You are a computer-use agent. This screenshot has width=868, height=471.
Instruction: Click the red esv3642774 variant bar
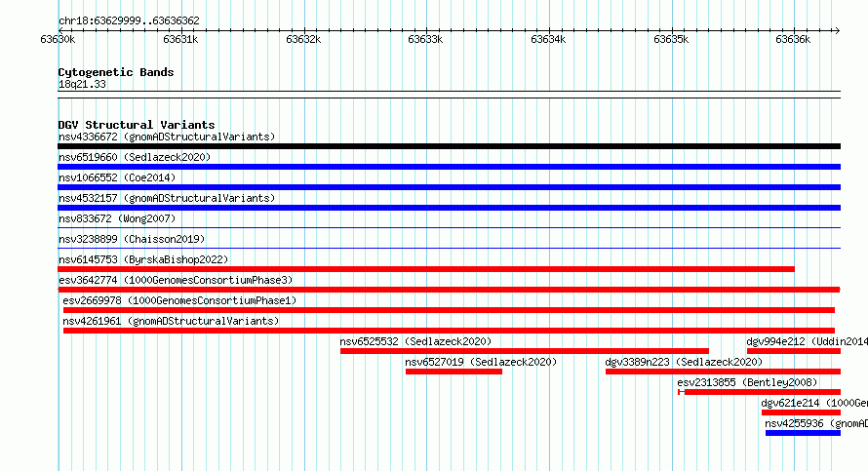[x=449, y=290]
